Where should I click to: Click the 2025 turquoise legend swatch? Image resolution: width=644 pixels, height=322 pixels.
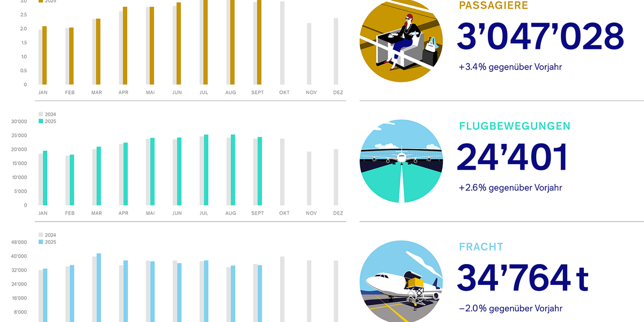click(x=40, y=121)
